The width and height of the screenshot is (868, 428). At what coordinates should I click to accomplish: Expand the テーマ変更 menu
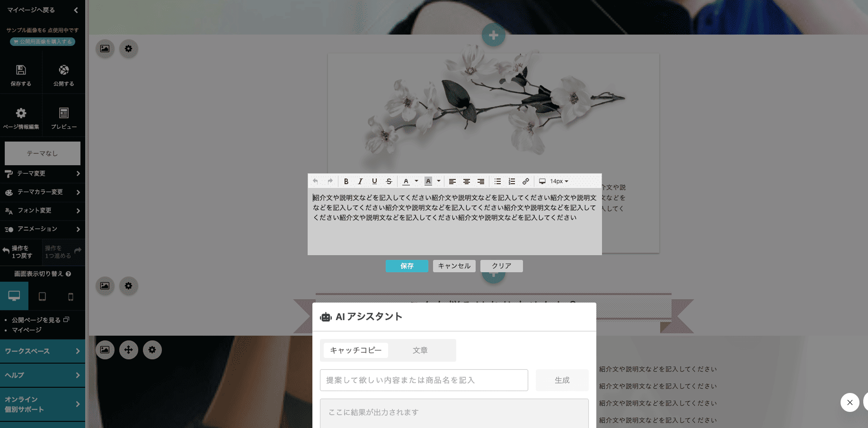click(x=43, y=174)
